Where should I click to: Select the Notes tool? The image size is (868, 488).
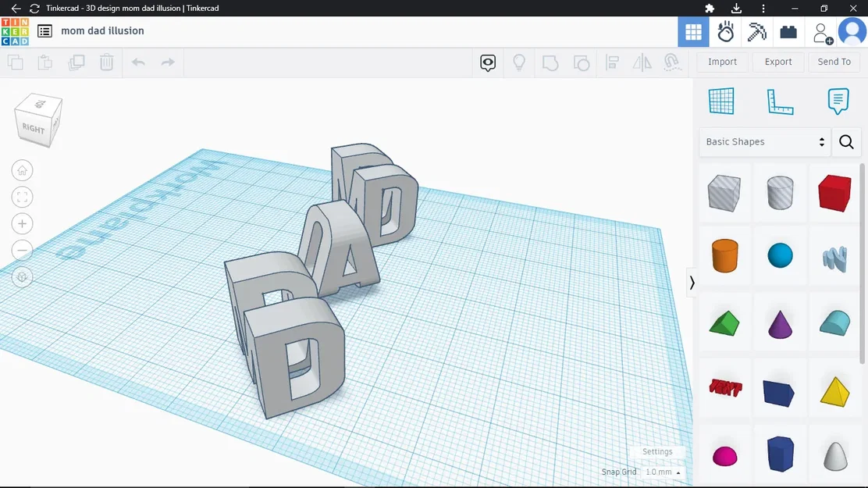pyautogui.click(x=838, y=102)
